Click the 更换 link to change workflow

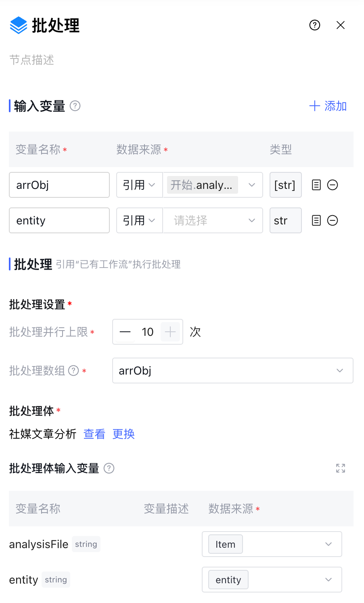pyautogui.click(x=123, y=434)
